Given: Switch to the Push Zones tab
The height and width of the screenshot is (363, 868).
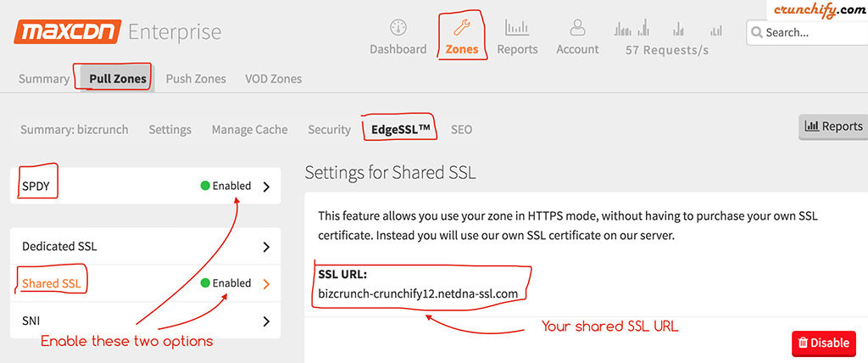Looking at the screenshot, I should pyautogui.click(x=196, y=79).
